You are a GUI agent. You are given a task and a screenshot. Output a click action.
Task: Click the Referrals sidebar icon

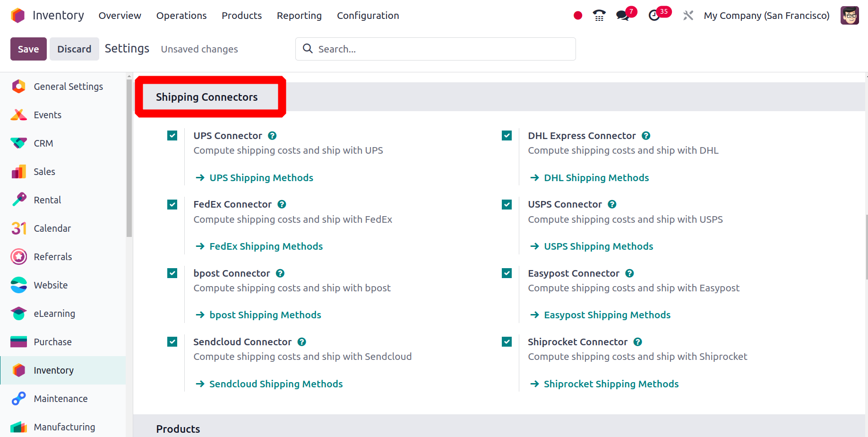19,257
